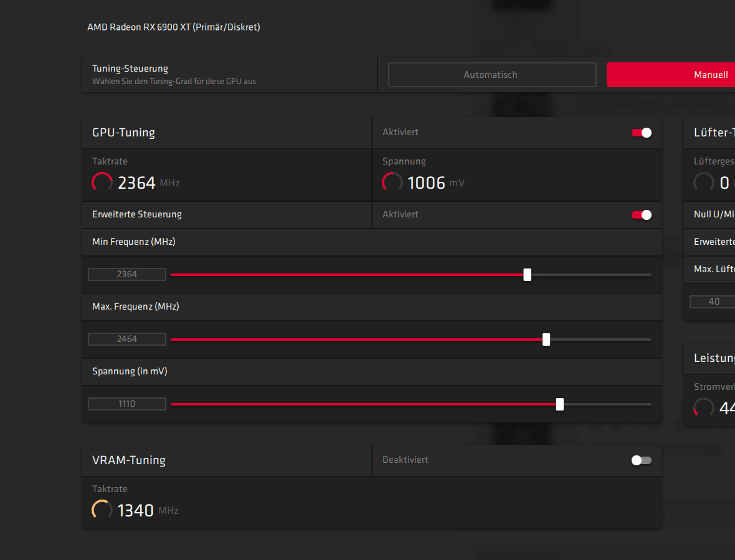Click GPU Spannung gauge icon
Viewport: 735px width, 560px height.
392,182
